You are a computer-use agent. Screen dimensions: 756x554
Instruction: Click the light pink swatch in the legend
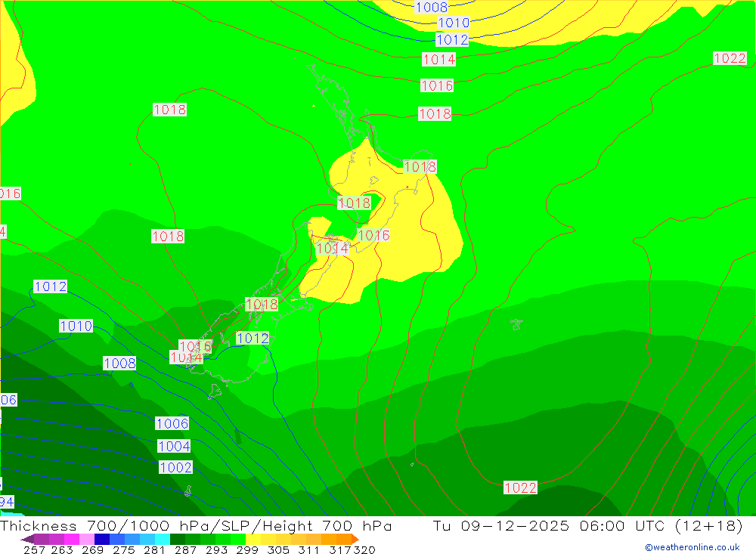[x=87, y=539]
